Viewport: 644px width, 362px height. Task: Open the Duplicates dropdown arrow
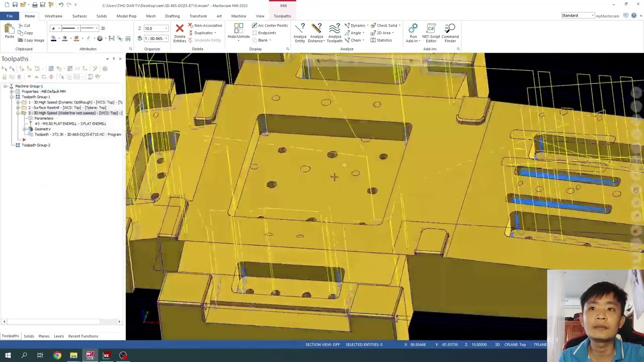215,33
